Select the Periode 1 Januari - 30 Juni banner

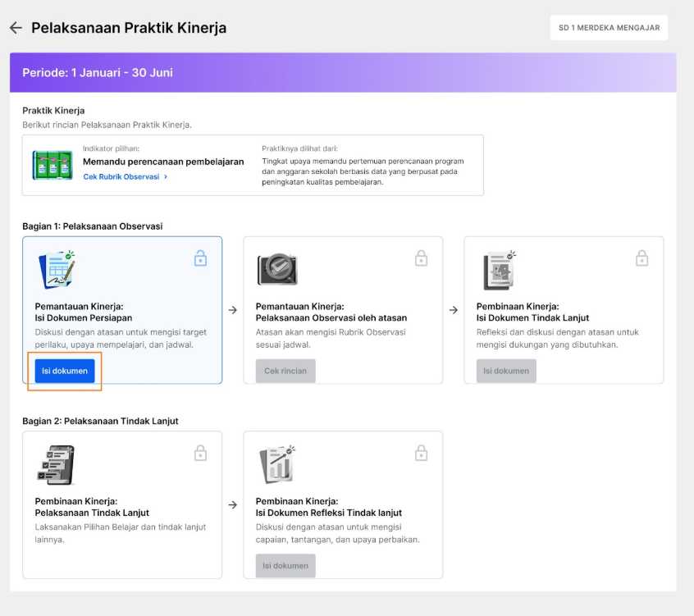tap(343, 72)
